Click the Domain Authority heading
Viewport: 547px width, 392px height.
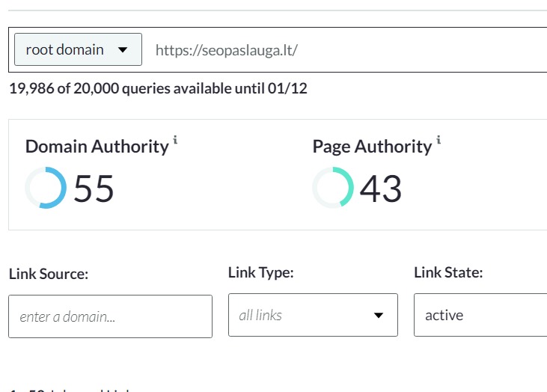pyautogui.click(x=97, y=146)
